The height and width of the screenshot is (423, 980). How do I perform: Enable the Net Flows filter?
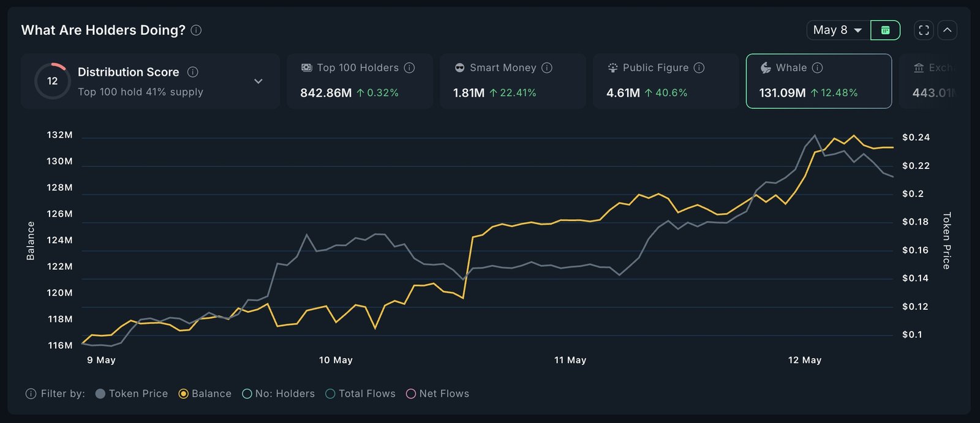(x=437, y=394)
